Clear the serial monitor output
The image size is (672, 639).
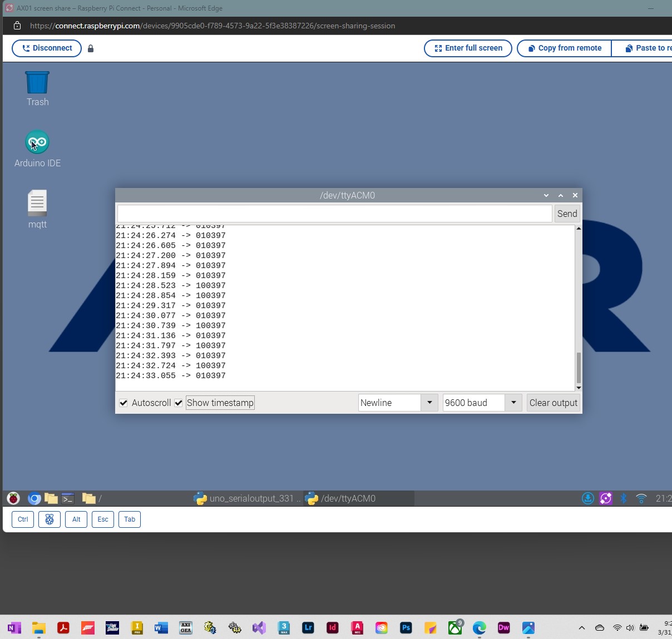(553, 403)
